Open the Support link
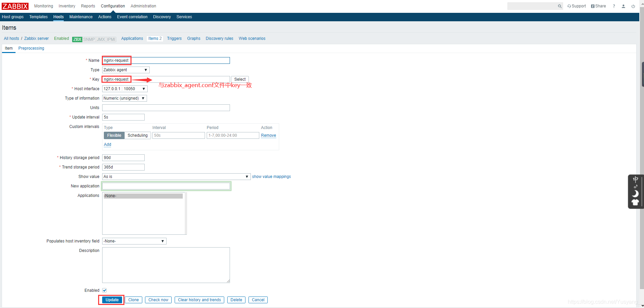644x308 pixels. [x=577, y=6]
